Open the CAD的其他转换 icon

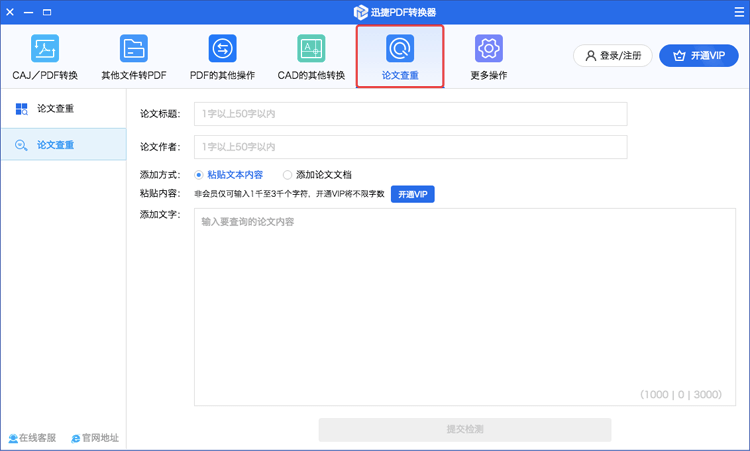point(311,48)
